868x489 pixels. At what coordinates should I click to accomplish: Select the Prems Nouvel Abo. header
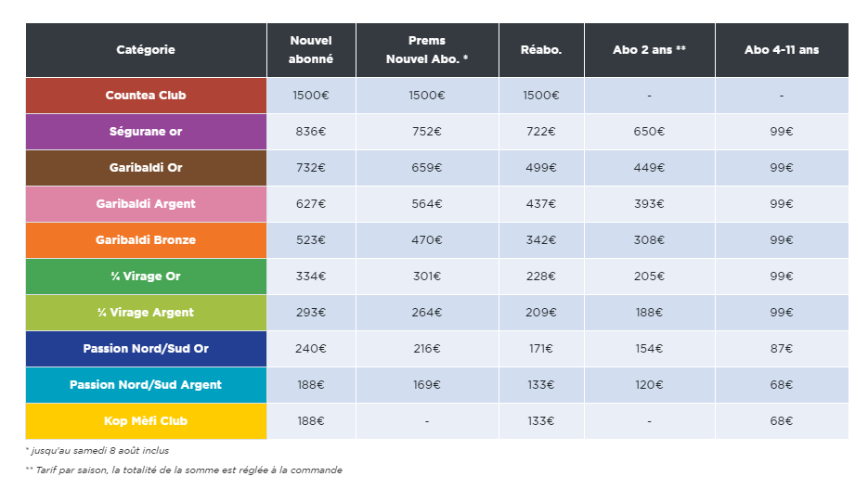[x=427, y=50]
